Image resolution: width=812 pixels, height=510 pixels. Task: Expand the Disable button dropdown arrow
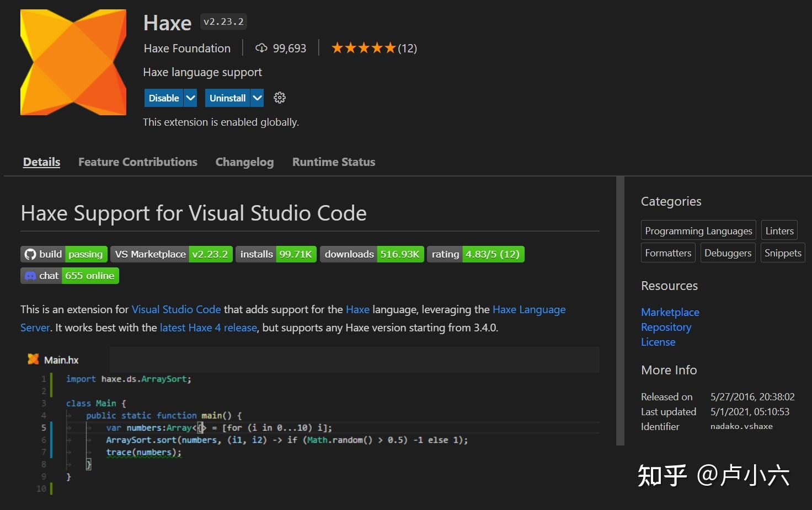click(x=190, y=98)
